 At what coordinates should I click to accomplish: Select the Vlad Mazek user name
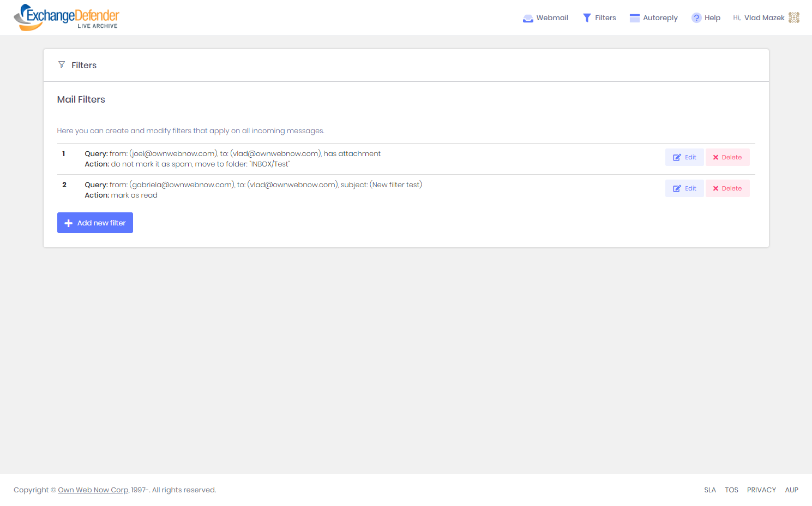764,18
